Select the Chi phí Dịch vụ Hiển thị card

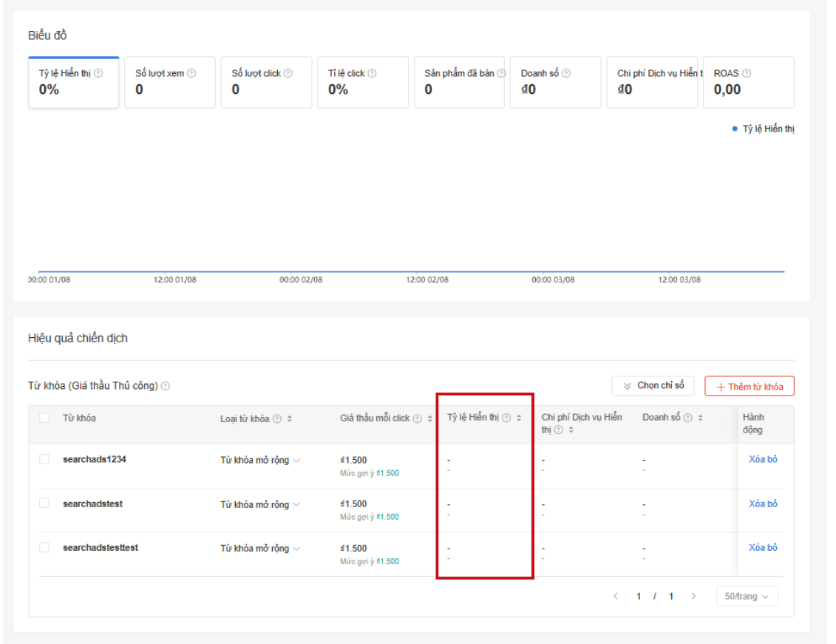point(652,82)
